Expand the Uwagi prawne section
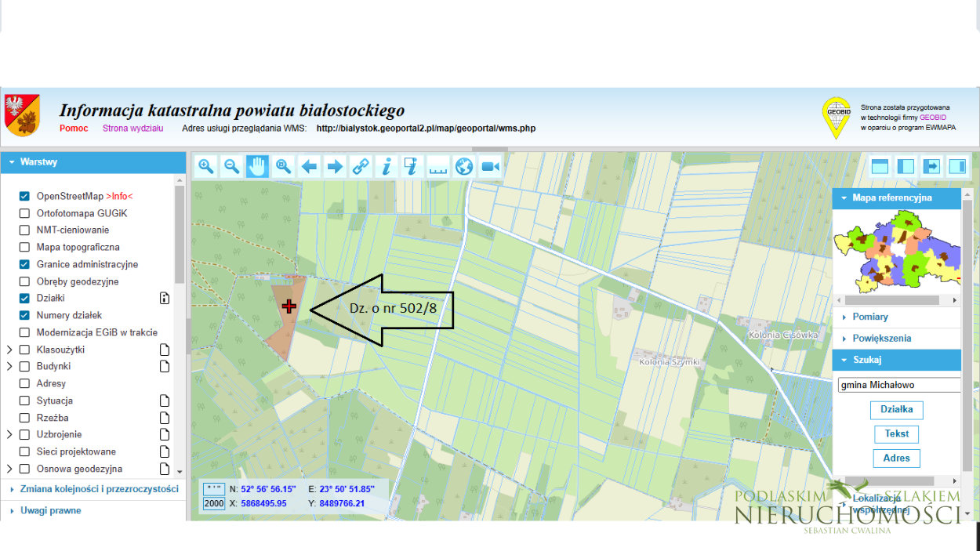Screen dimensions: 980x551 93,511
